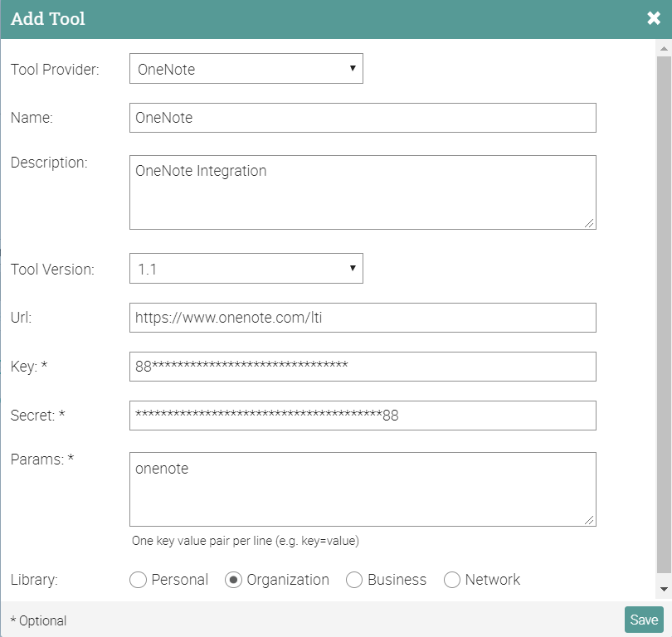Select the Personal library option
This screenshot has width=672, height=637.
(138, 580)
